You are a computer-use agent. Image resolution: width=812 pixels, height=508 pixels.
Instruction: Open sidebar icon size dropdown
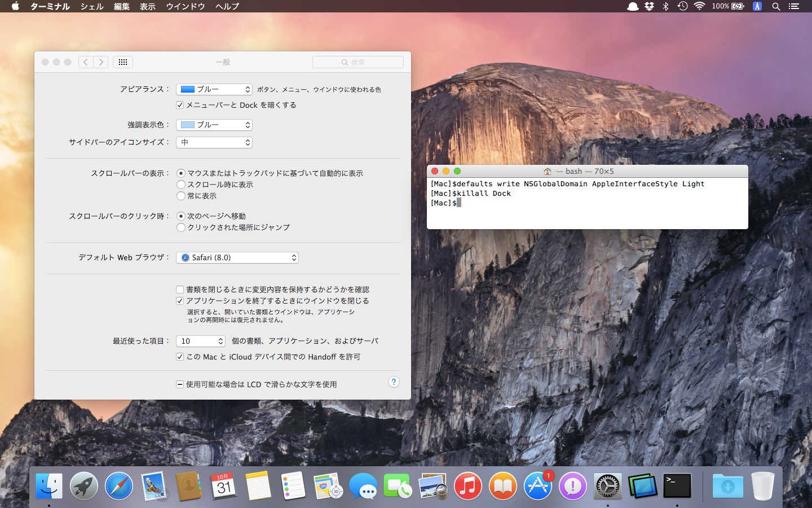214,142
